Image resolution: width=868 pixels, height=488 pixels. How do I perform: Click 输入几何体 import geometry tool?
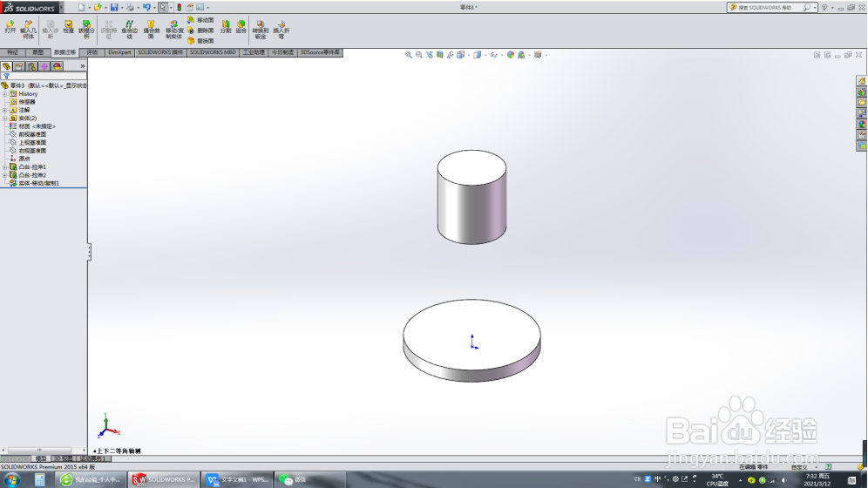click(x=28, y=30)
